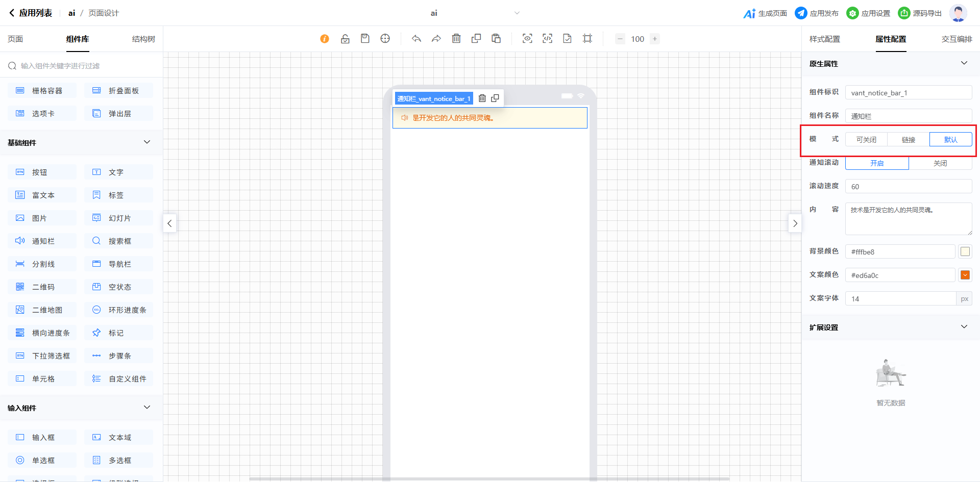
Task: Click the paste clipboard icon in toolbar
Action: (x=496, y=39)
